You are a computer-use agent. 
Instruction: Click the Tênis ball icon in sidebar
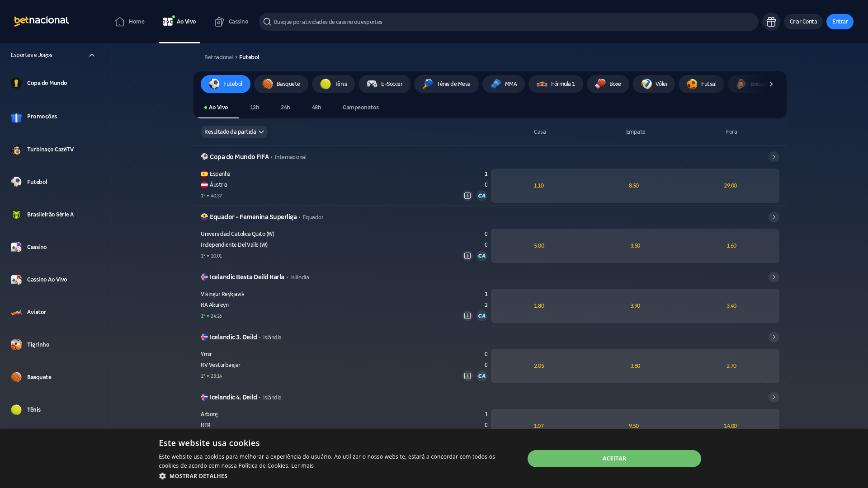pos(16,410)
